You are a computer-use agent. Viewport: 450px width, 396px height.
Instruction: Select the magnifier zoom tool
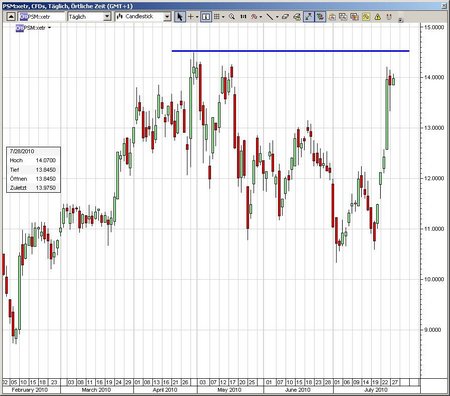click(x=232, y=16)
